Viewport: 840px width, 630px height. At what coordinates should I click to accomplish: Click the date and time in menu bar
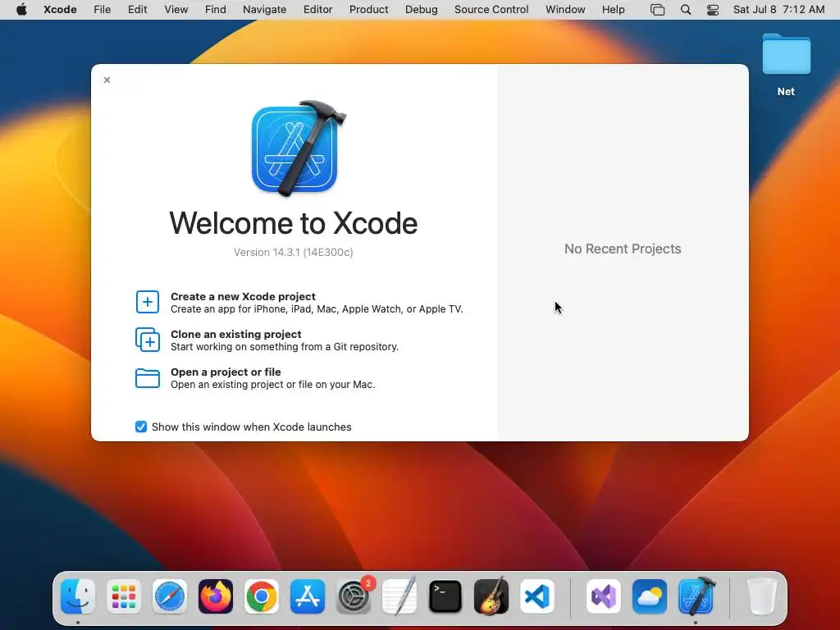tap(779, 10)
